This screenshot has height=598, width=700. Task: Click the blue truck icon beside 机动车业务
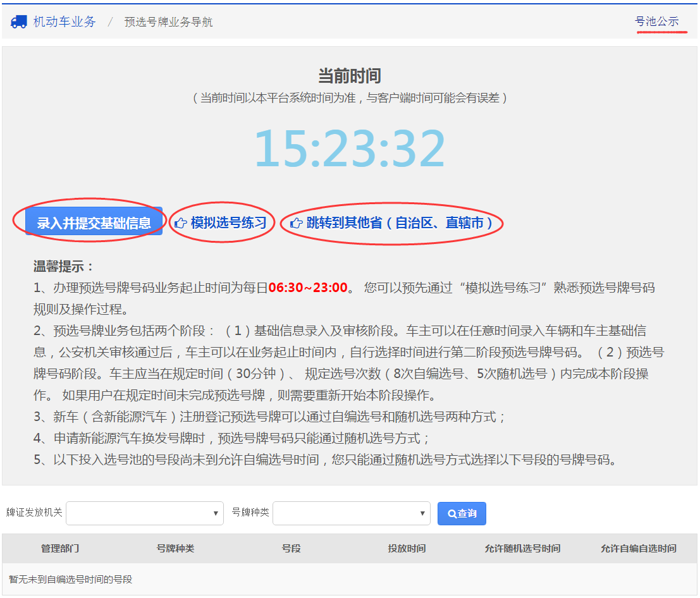pos(19,21)
